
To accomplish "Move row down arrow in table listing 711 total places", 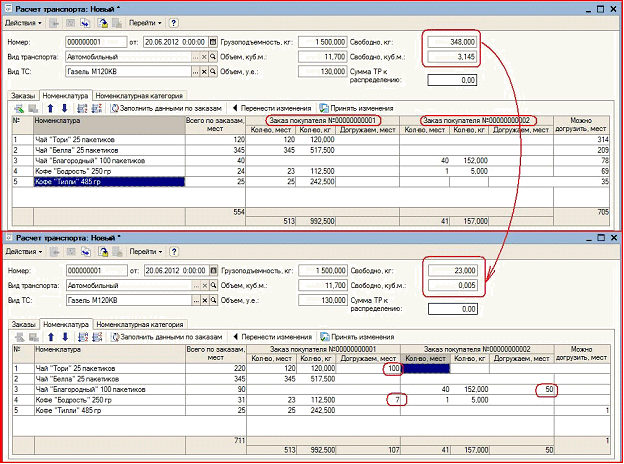I will click(65, 337).
